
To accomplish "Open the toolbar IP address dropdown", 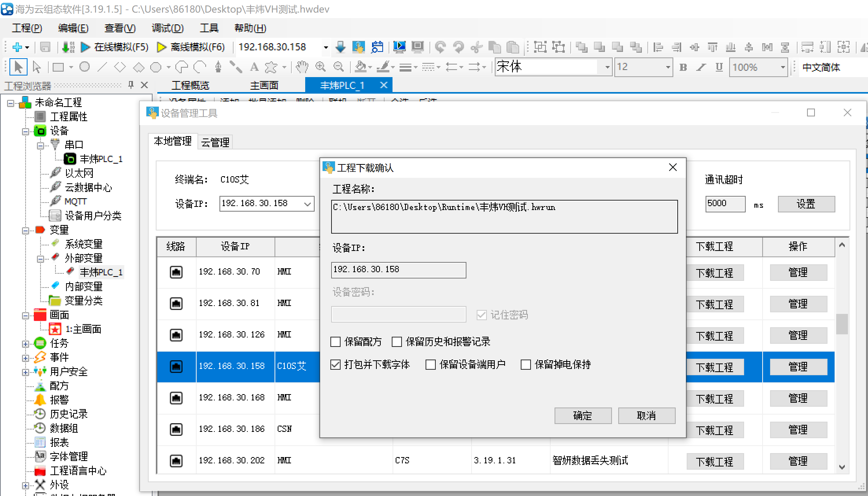I will point(326,48).
